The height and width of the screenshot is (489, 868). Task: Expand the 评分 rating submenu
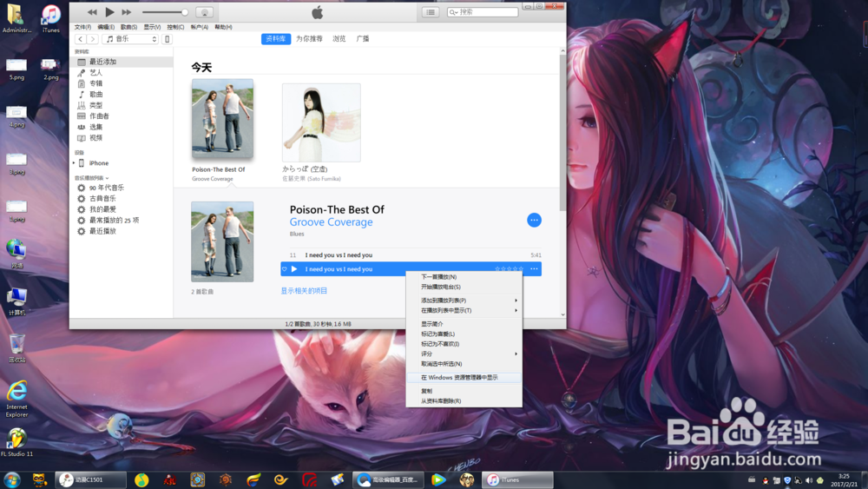[x=464, y=354]
